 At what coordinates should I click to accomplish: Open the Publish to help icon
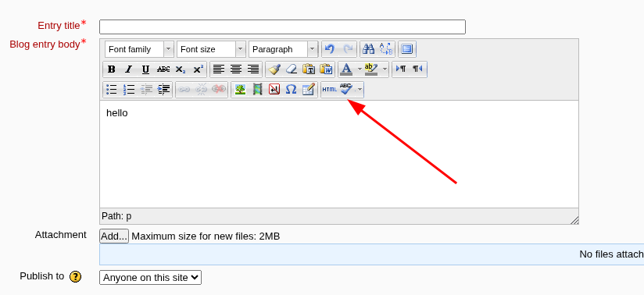click(76, 277)
